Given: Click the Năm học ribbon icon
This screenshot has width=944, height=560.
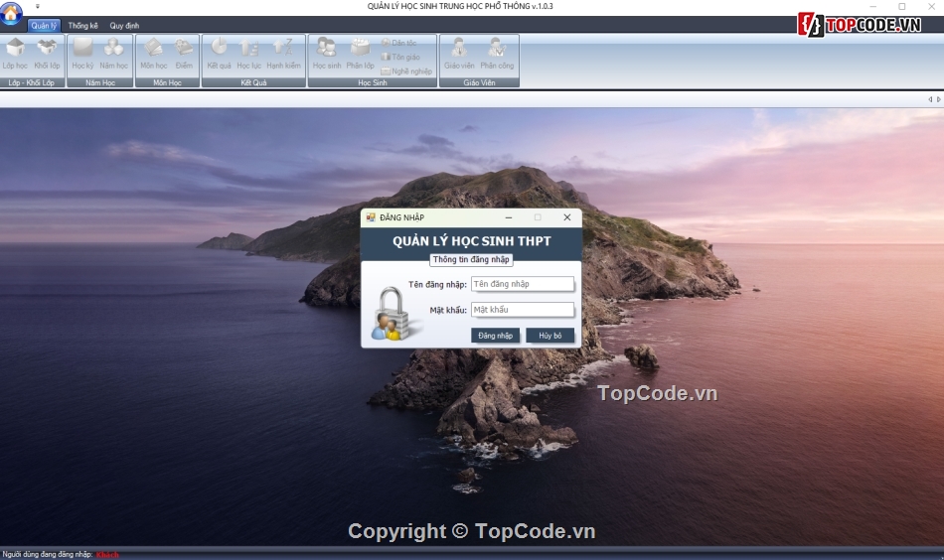Looking at the screenshot, I should (x=114, y=53).
